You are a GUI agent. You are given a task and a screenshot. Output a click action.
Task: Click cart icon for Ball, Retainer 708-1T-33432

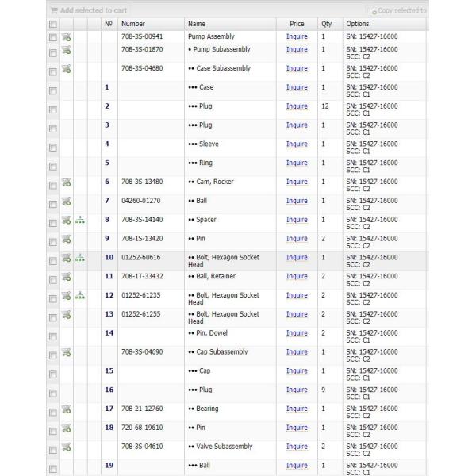coord(67,276)
